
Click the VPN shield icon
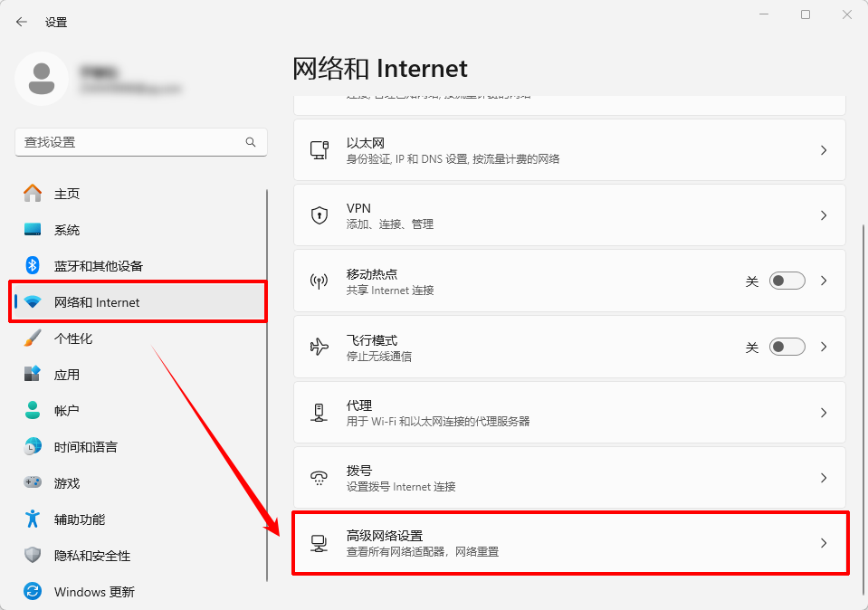[x=320, y=215]
